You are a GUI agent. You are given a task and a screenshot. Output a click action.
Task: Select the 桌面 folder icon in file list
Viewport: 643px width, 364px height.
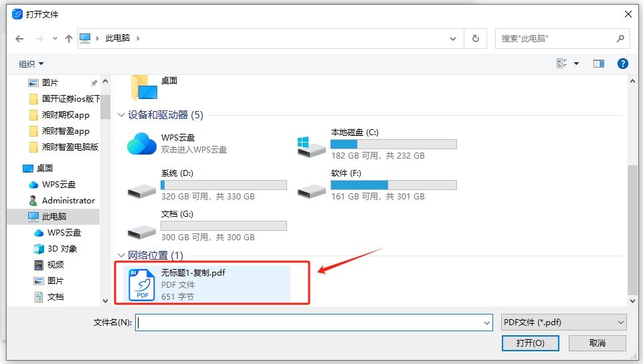point(144,87)
